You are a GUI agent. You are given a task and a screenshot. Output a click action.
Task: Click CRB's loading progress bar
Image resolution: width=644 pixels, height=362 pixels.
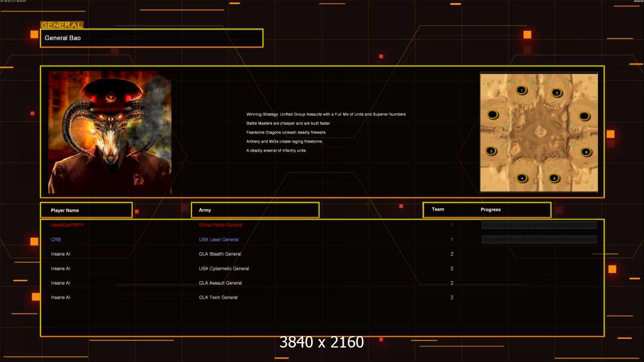point(539,240)
